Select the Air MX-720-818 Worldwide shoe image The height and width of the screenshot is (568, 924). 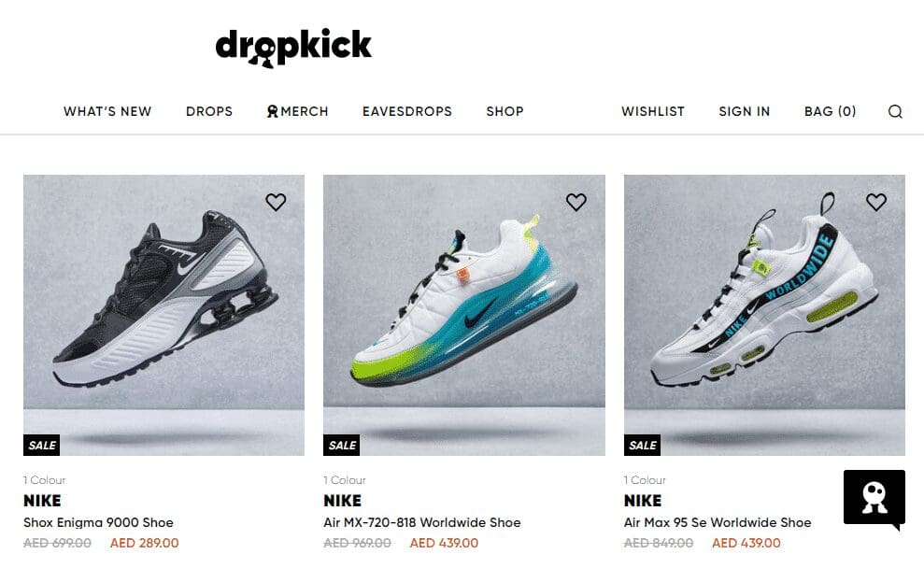point(464,315)
